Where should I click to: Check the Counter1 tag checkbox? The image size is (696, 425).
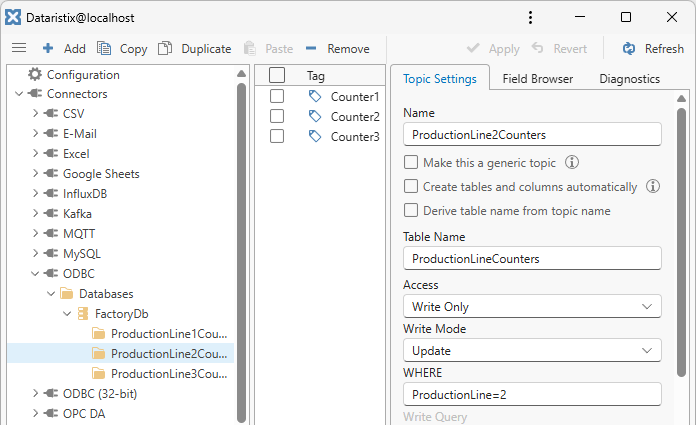(x=277, y=96)
